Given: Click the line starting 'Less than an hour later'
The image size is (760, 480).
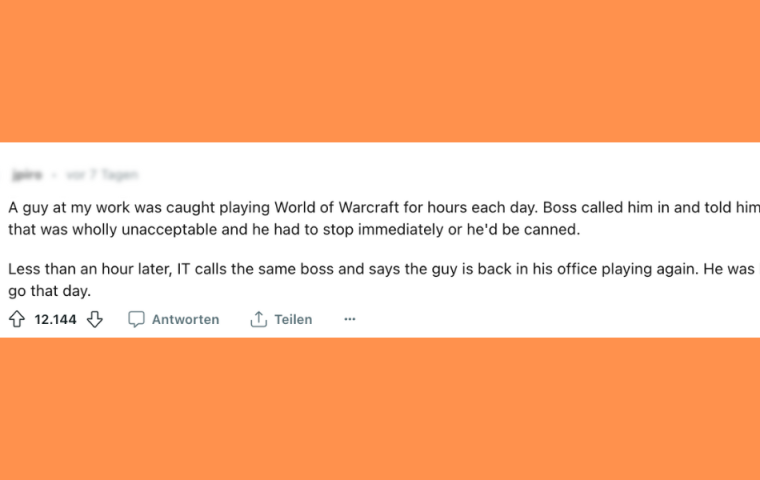Looking at the screenshot, I should pos(384,269).
